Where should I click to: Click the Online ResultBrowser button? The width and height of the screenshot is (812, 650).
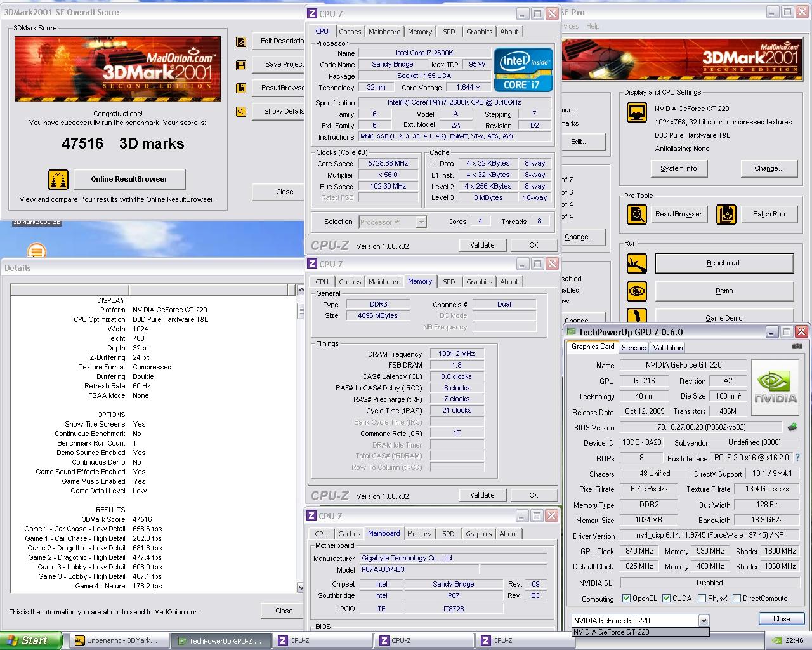(x=129, y=179)
